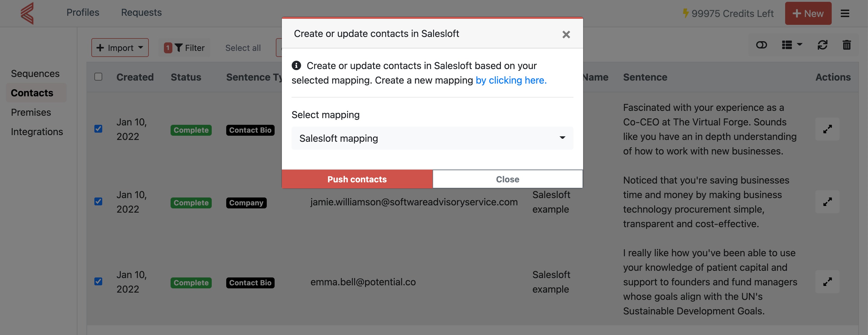Screen dimensions: 868x335
Task: Follow the 'by clicking here' link
Action: (x=511, y=80)
